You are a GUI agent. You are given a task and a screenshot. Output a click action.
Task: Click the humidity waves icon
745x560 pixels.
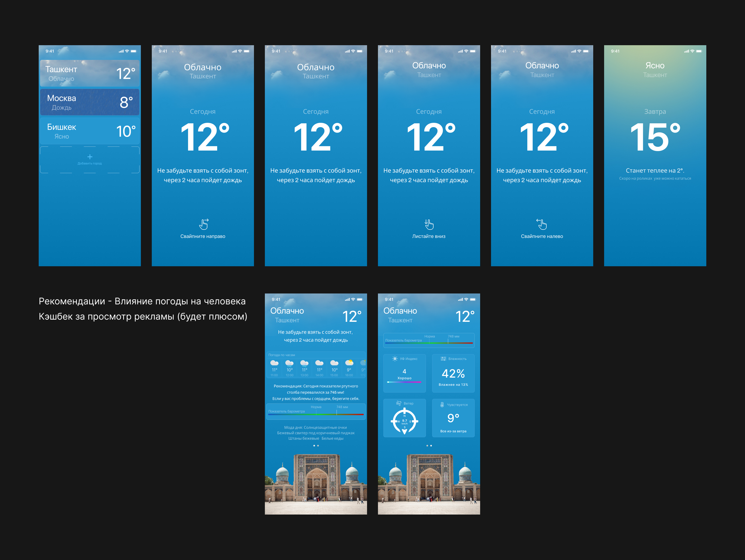tap(443, 359)
